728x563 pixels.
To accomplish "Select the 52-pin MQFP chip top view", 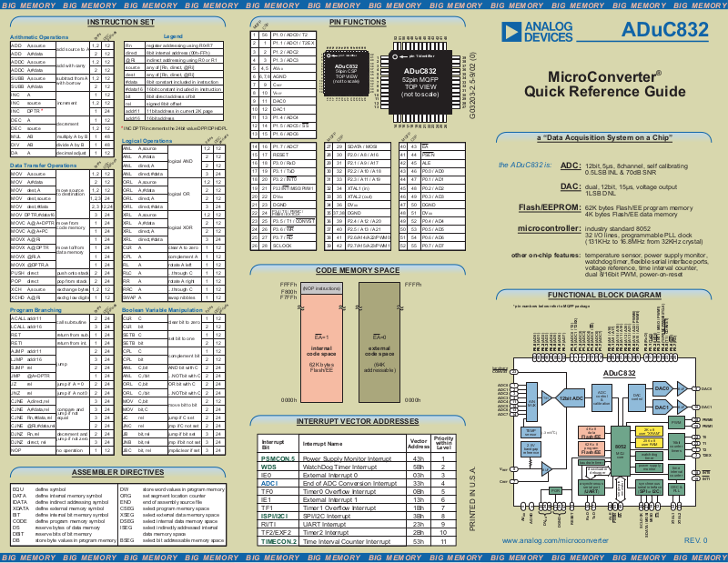I will click(x=420, y=83).
